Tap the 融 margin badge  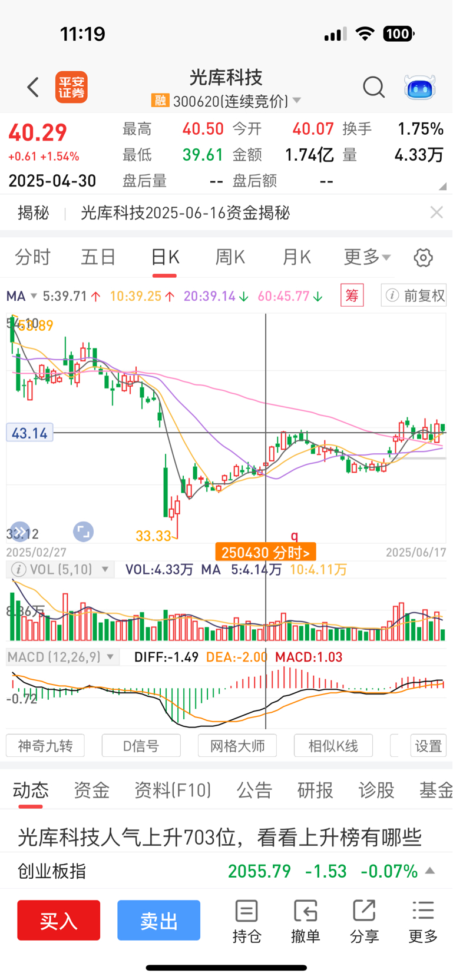click(x=160, y=100)
